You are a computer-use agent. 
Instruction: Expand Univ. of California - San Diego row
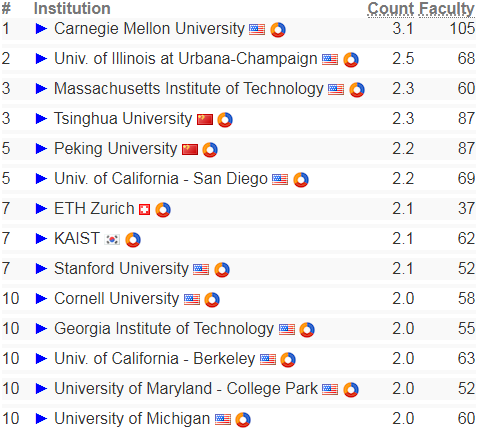coord(41,179)
